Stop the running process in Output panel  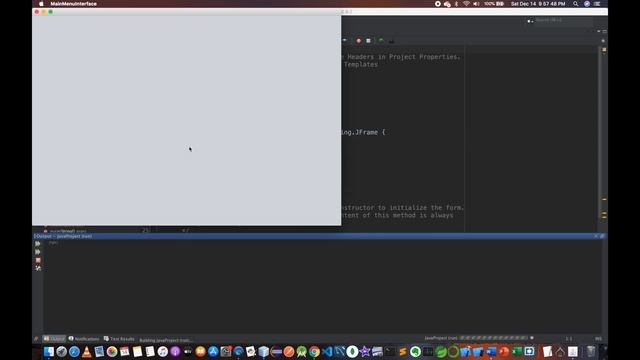point(38,260)
